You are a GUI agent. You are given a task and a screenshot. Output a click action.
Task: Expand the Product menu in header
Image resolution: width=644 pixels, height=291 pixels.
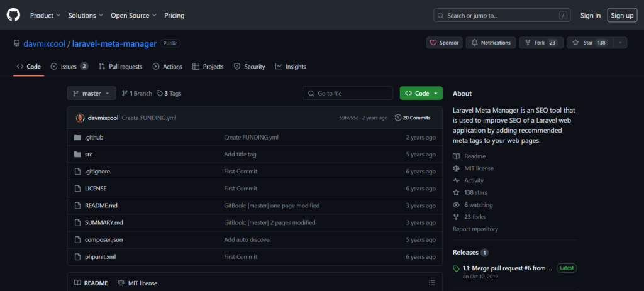(x=45, y=15)
